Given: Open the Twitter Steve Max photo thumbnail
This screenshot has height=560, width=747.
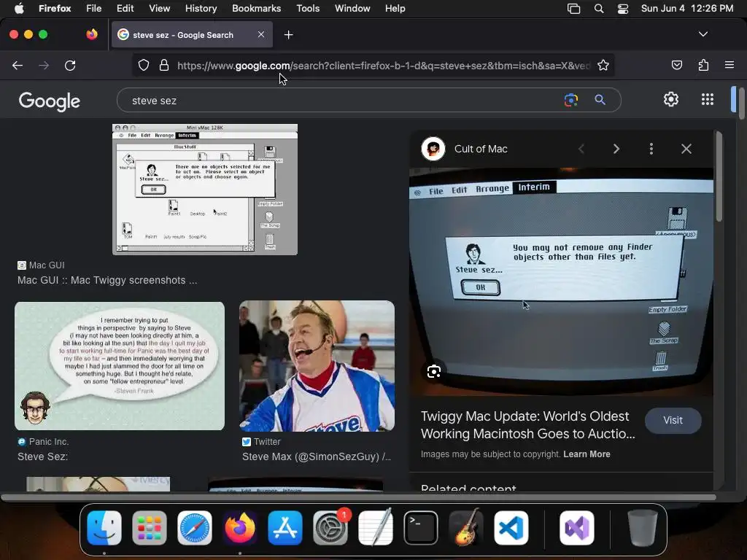Looking at the screenshot, I should pos(317,366).
